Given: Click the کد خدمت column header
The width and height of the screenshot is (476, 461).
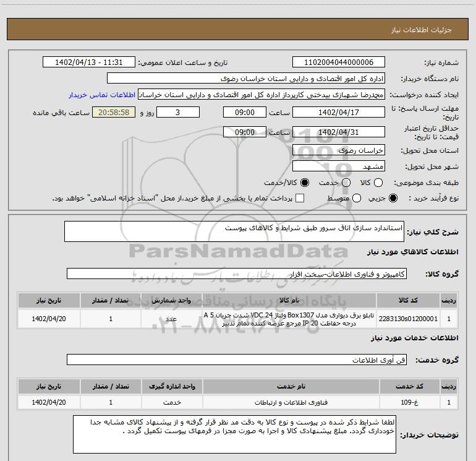Looking at the screenshot, I should (x=409, y=386).
